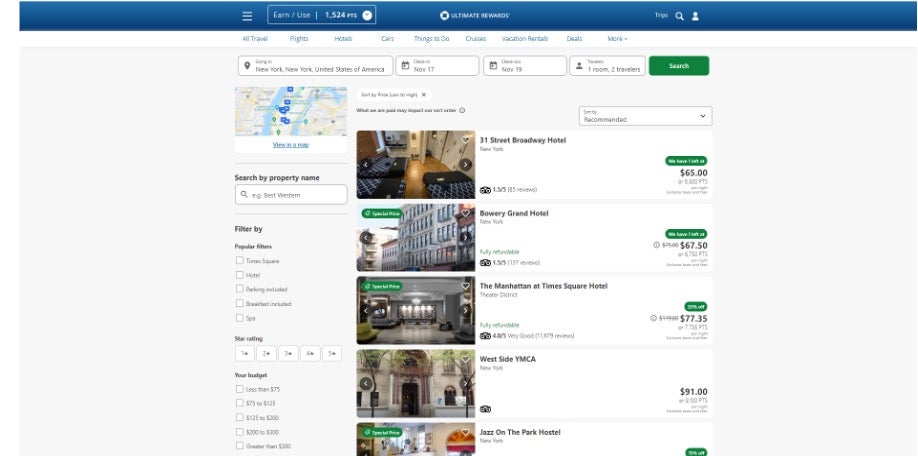This screenshot has width=918, height=456.
Task: Open the Sort by Recommended dropdown
Action: click(x=645, y=116)
